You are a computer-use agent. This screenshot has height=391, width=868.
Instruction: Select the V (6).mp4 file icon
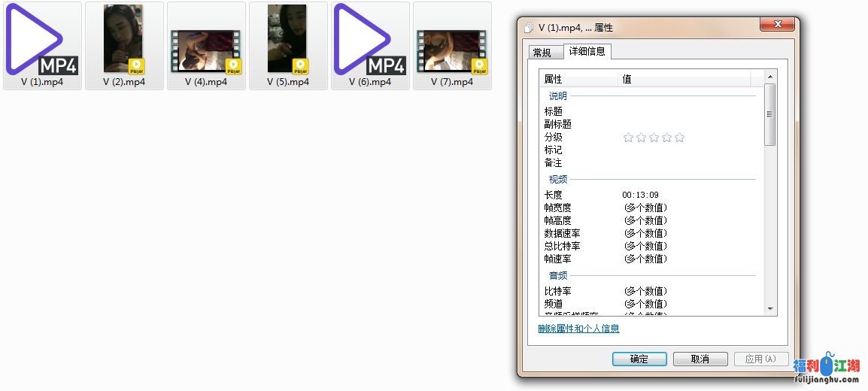pos(370,39)
